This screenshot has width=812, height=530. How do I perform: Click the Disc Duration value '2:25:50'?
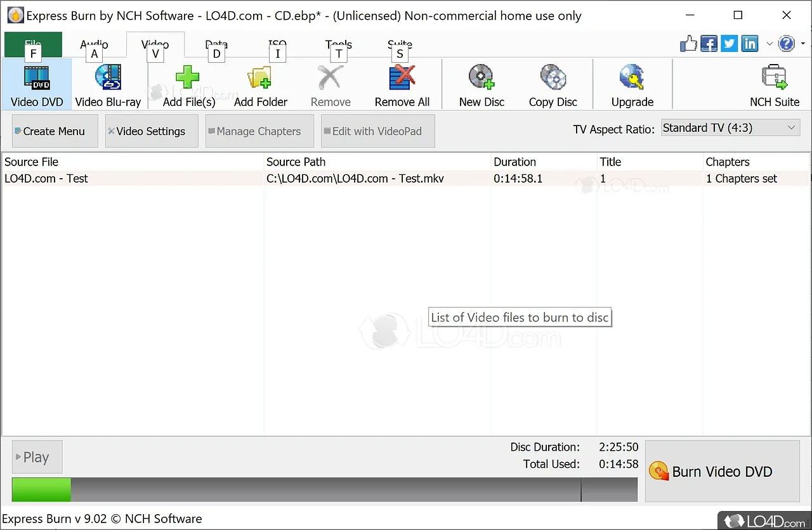[619, 448]
